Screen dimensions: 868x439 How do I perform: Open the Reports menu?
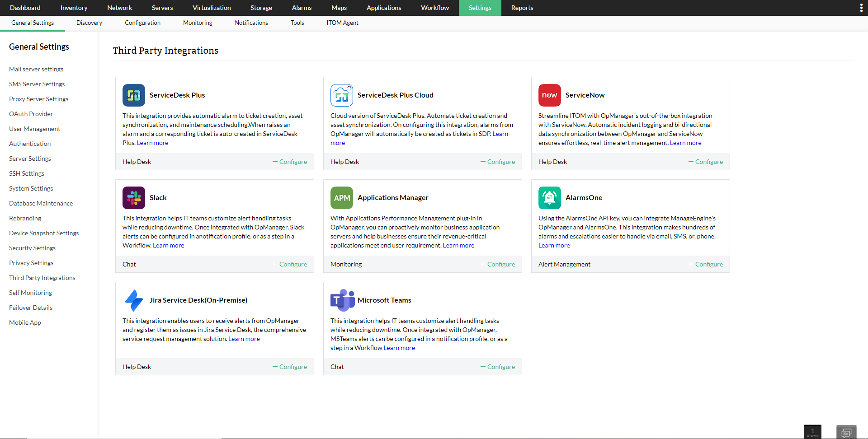(x=522, y=8)
